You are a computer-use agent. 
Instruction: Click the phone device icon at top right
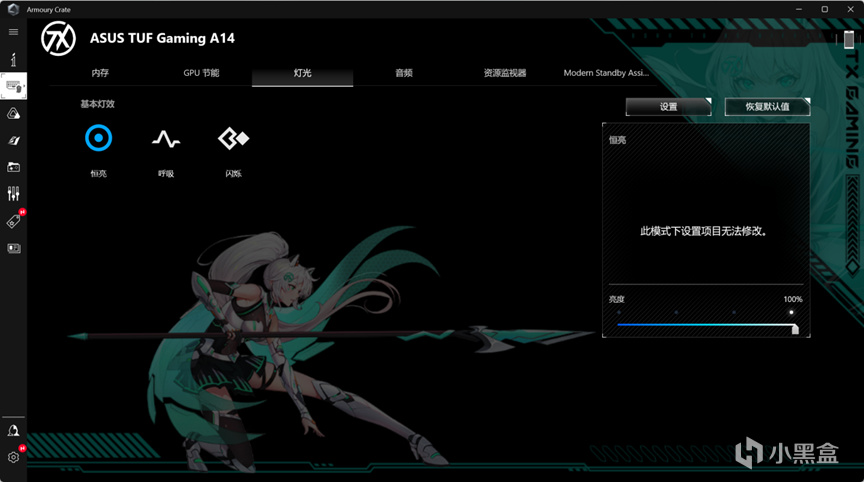(849, 40)
